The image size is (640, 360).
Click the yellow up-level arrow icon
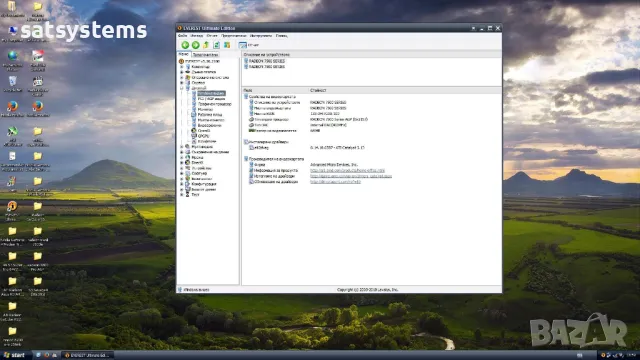[206, 45]
